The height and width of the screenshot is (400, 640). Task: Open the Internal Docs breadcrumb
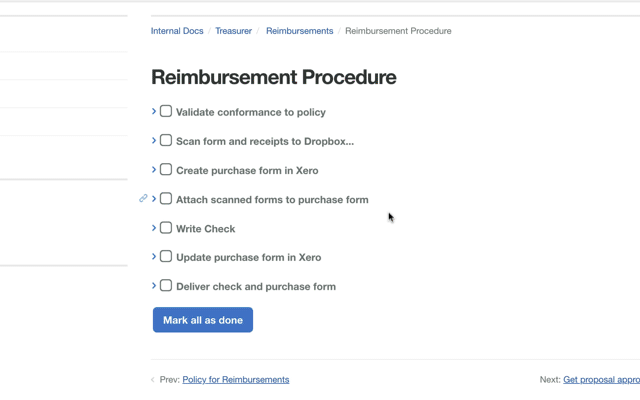click(177, 31)
